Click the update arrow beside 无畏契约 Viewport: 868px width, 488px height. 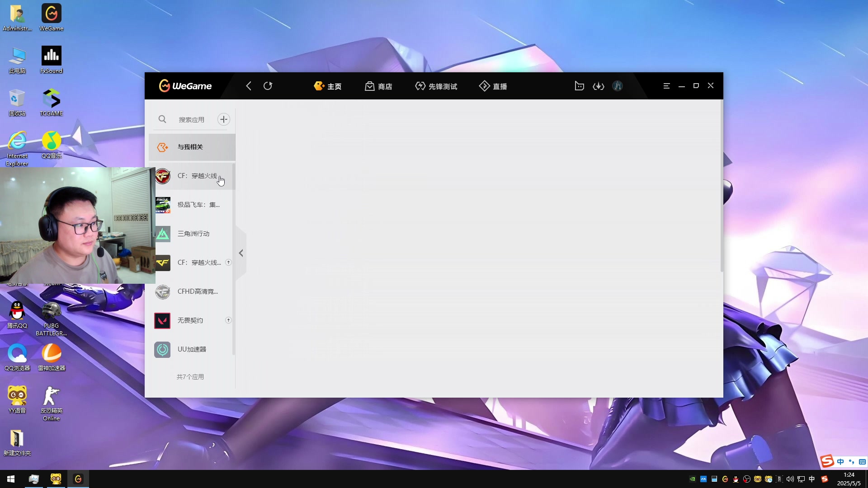pos(228,320)
